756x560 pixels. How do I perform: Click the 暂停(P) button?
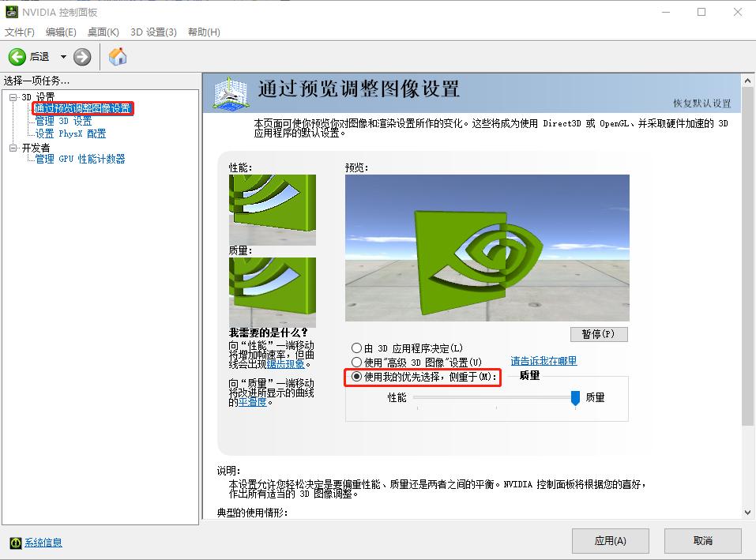[x=598, y=334]
